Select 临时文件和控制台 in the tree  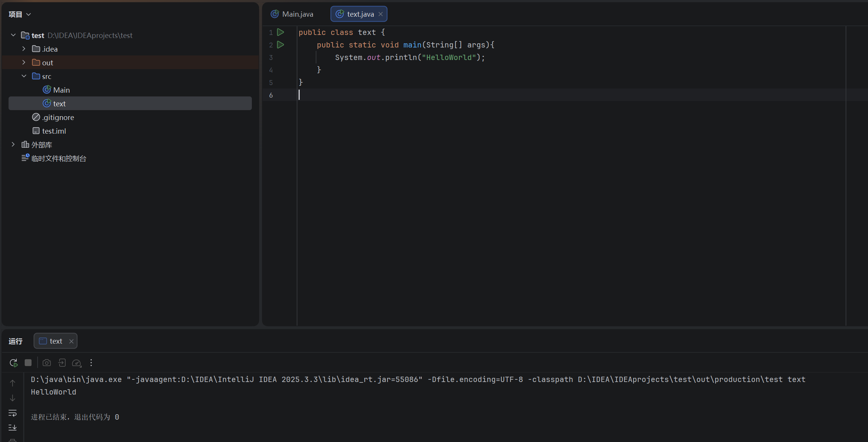[x=130, y=158]
